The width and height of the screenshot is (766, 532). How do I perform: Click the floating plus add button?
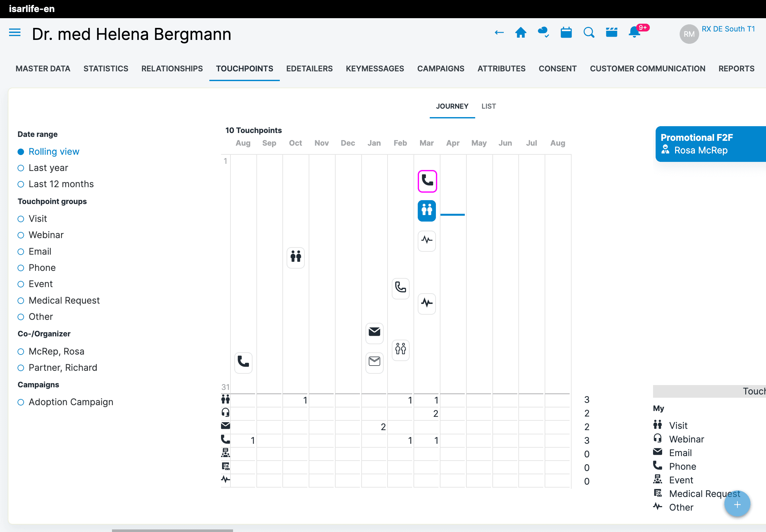click(737, 504)
